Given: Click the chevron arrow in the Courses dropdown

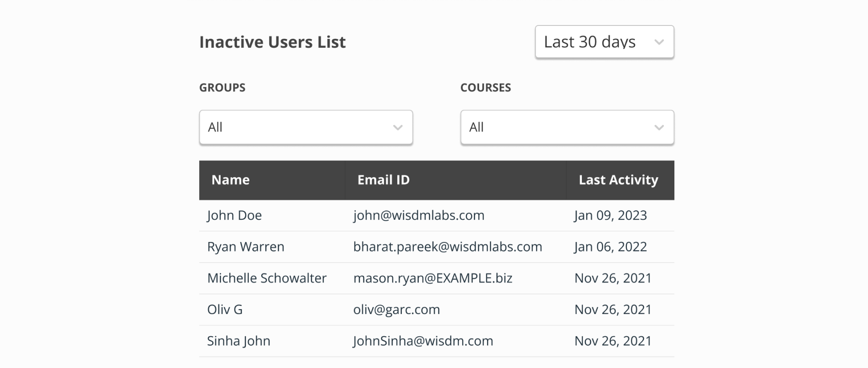Looking at the screenshot, I should pos(659,128).
